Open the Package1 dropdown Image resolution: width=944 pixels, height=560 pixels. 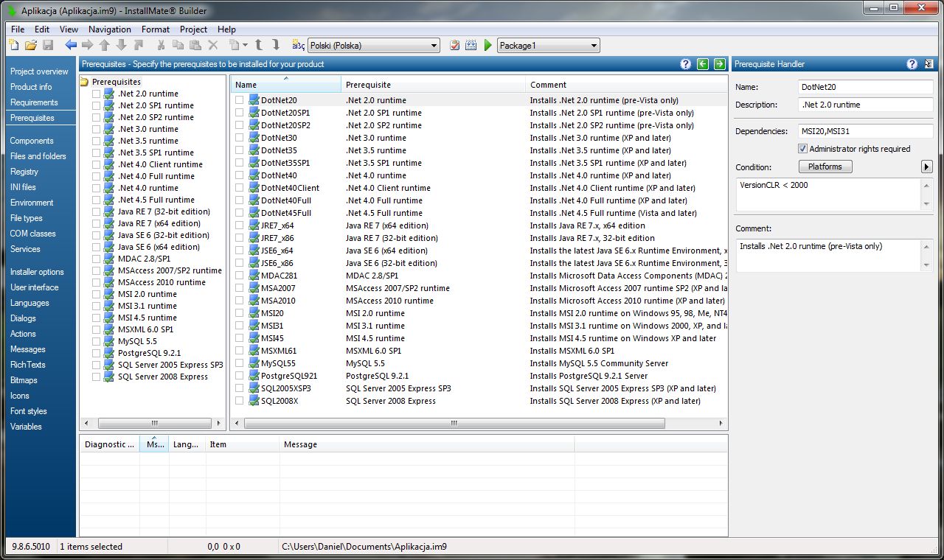548,46
